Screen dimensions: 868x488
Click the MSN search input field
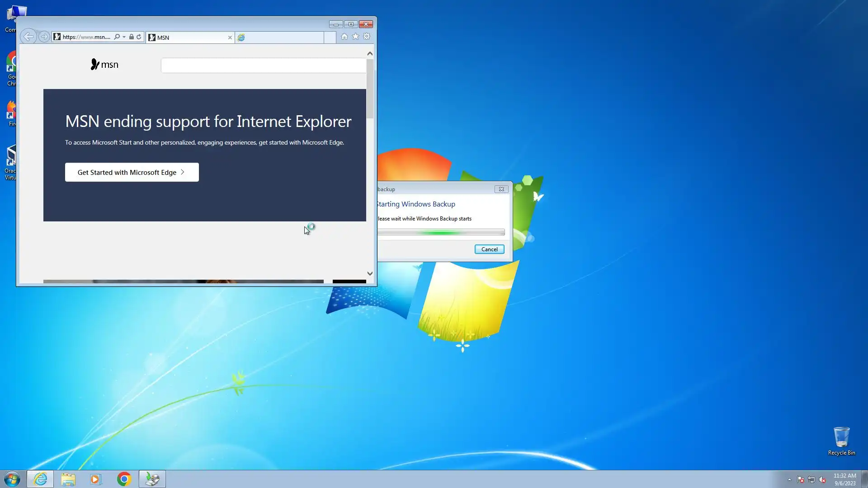263,66
